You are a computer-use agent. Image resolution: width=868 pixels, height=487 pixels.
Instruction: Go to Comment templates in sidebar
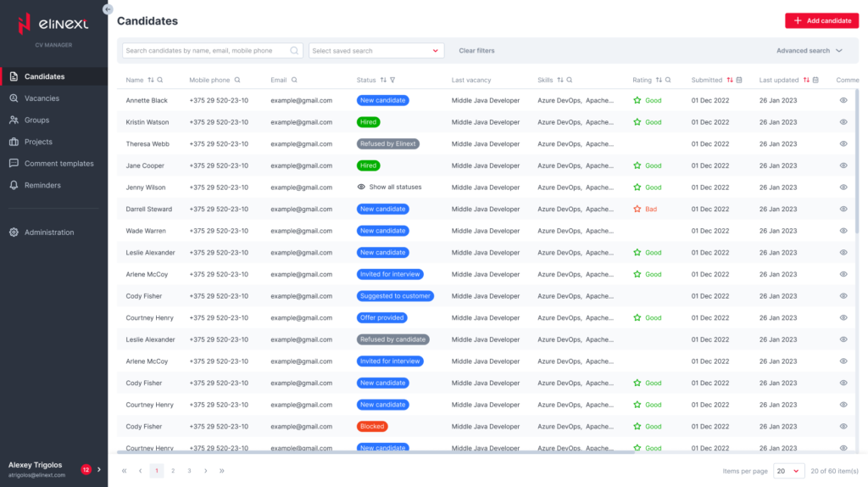(x=58, y=164)
